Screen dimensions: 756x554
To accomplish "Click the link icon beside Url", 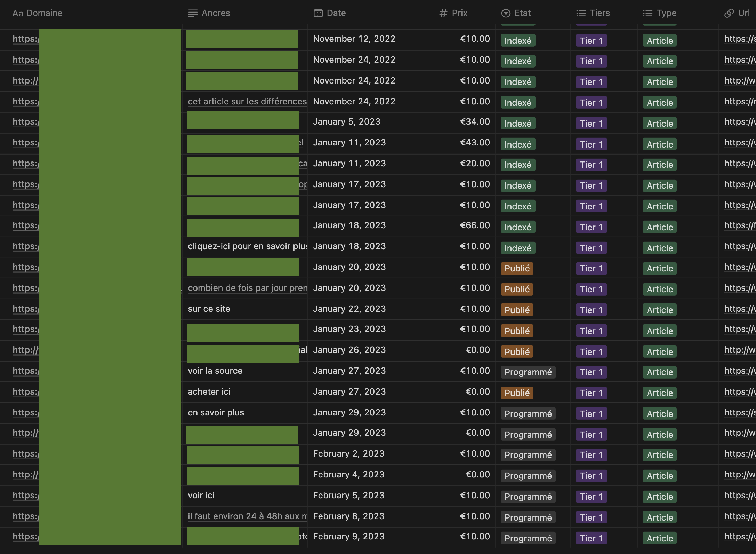I will click(729, 13).
